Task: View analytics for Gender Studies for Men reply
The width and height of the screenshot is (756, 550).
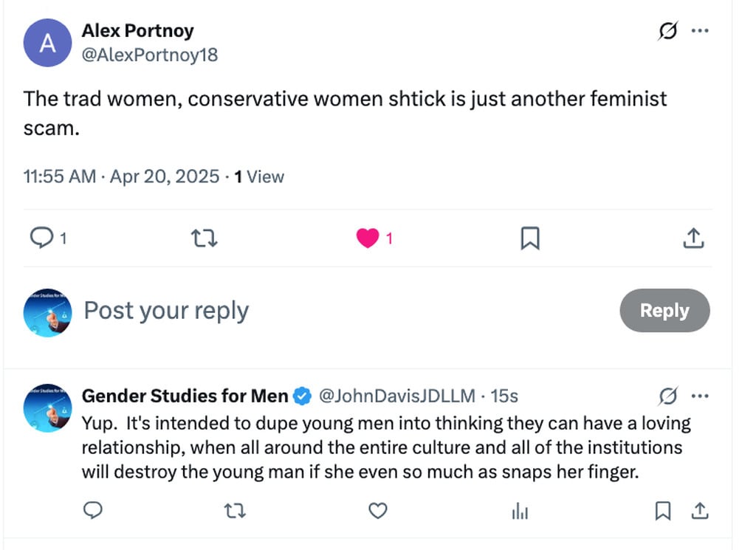Action: tap(520, 510)
